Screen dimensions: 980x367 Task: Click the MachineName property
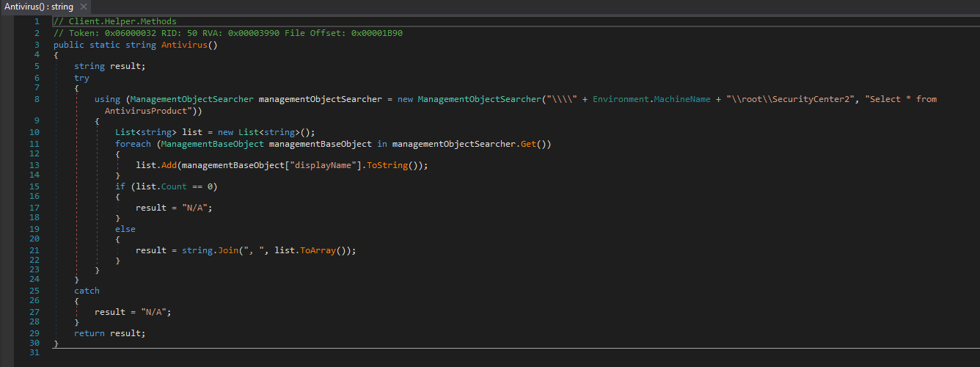pos(683,99)
